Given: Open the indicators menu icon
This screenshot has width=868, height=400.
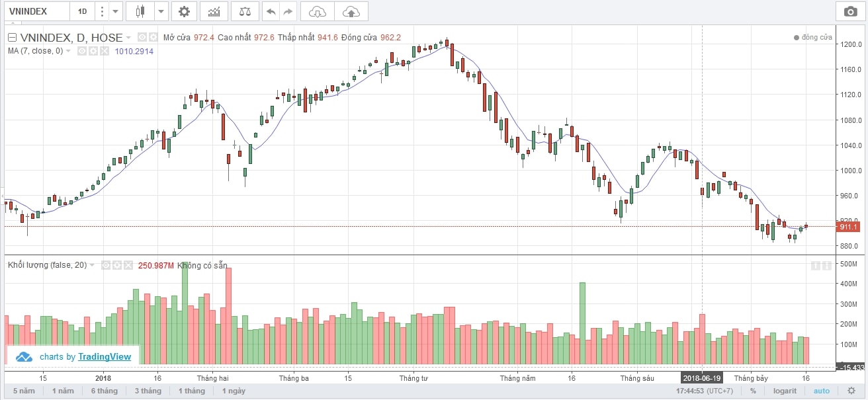Looking at the screenshot, I should pyautogui.click(x=214, y=11).
